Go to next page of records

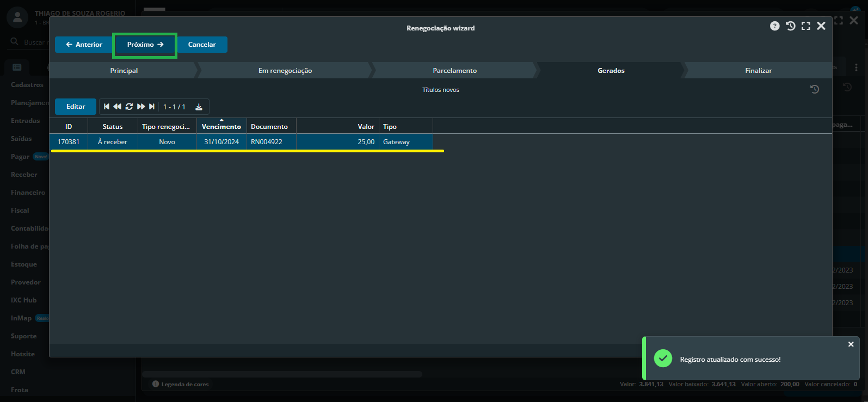pyautogui.click(x=141, y=107)
